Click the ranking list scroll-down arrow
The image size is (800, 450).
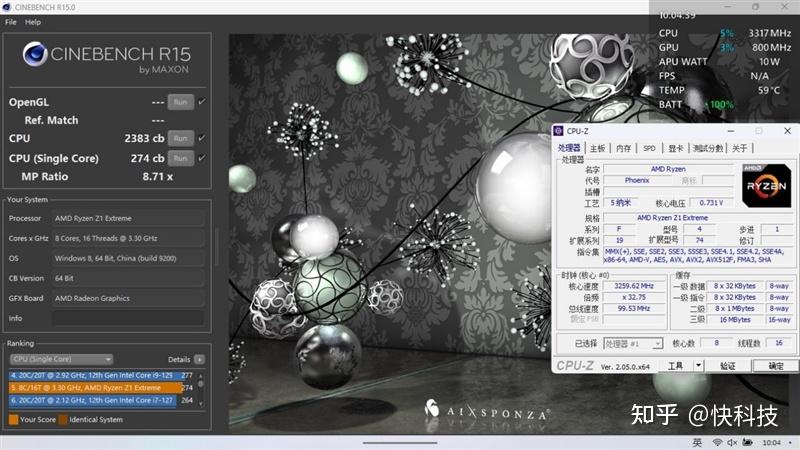pyautogui.click(x=201, y=404)
